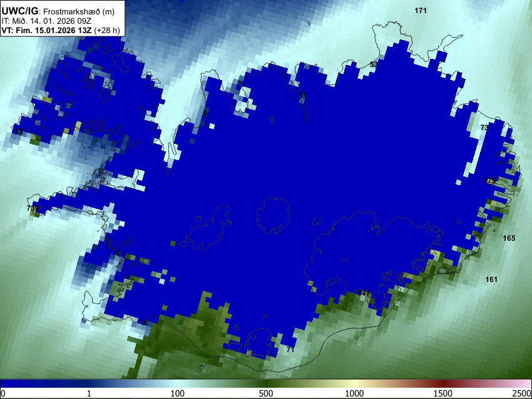Click the legend tick label 0
Image resolution: width=532 pixels, height=399 pixels.
click(x=3, y=393)
